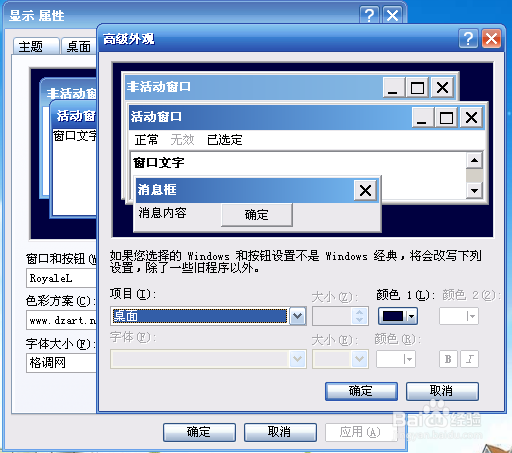Open the 项目 dropdown showing 桌面
512x453 pixels.
208,316
